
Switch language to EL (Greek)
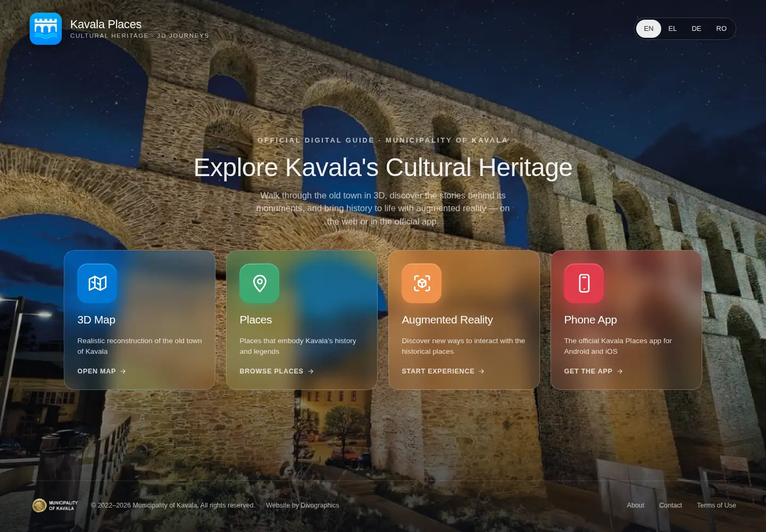pyautogui.click(x=672, y=29)
